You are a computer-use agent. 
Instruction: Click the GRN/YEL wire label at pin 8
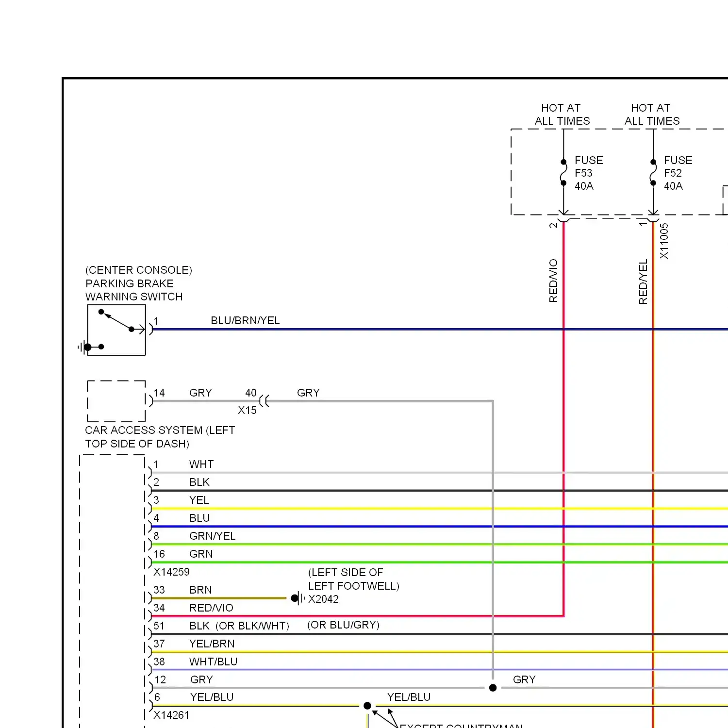pos(212,536)
